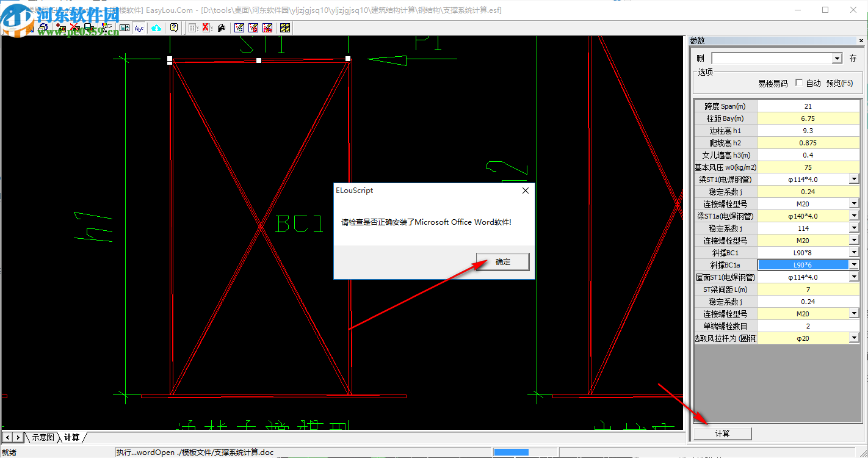
Task: Click the yellow tiles toolbar icon
Action: [284, 27]
